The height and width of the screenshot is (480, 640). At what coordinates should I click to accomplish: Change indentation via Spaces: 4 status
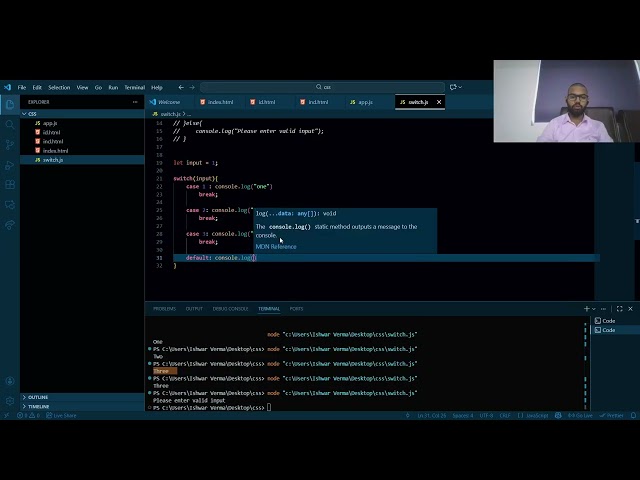463,416
